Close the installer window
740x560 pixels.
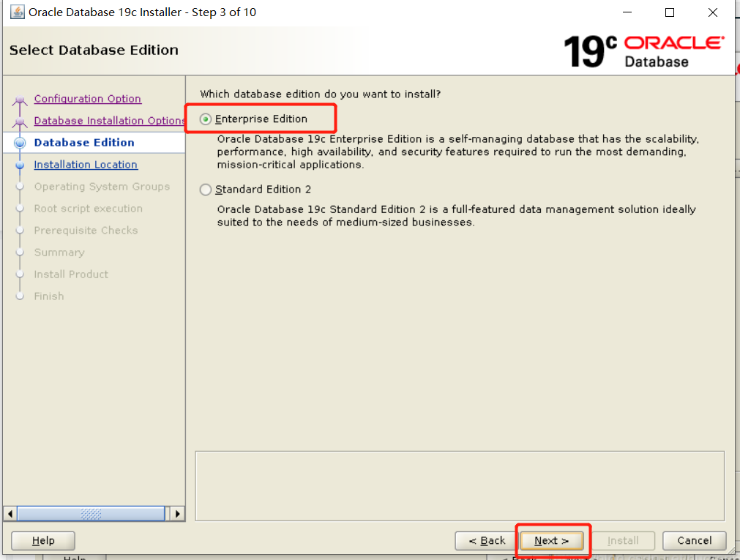tap(713, 12)
